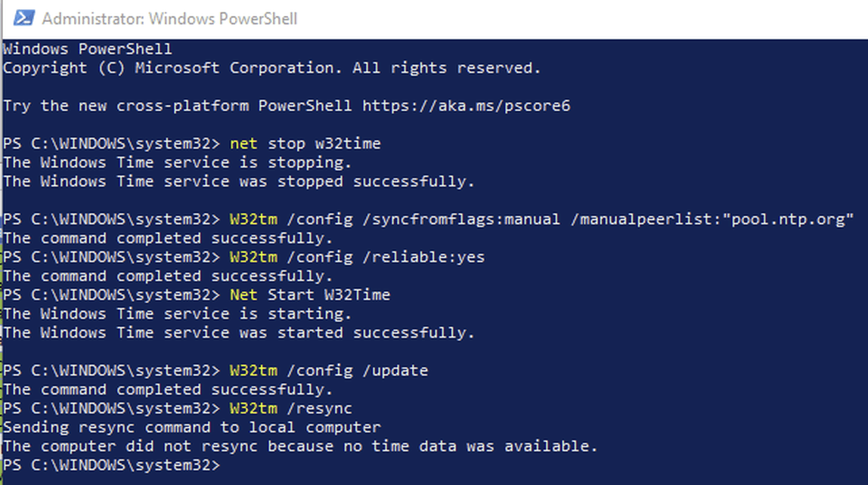Click the /syncfromflags:manual parameter text
This screenshot has height=485, width=868.
[466, 219]
